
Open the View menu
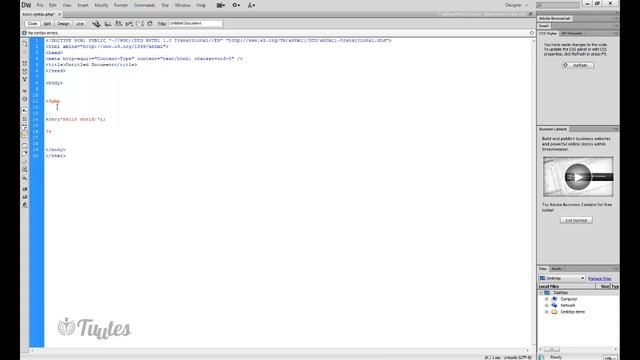coord(67,5)
